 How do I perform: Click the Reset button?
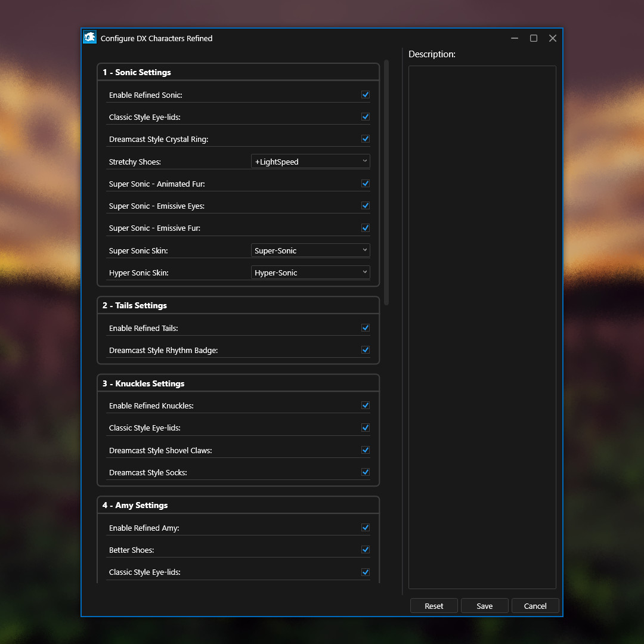[x=434, y=605]
